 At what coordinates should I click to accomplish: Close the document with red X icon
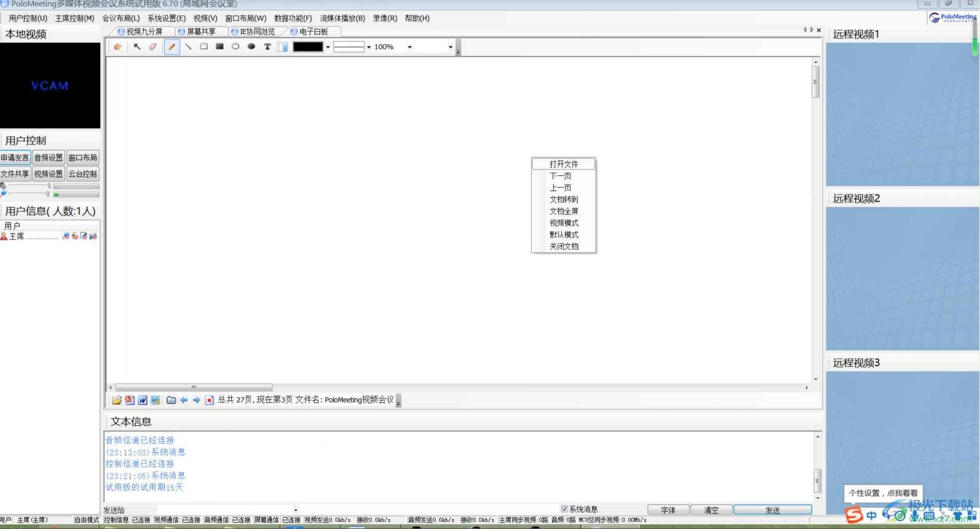(209, 400)
